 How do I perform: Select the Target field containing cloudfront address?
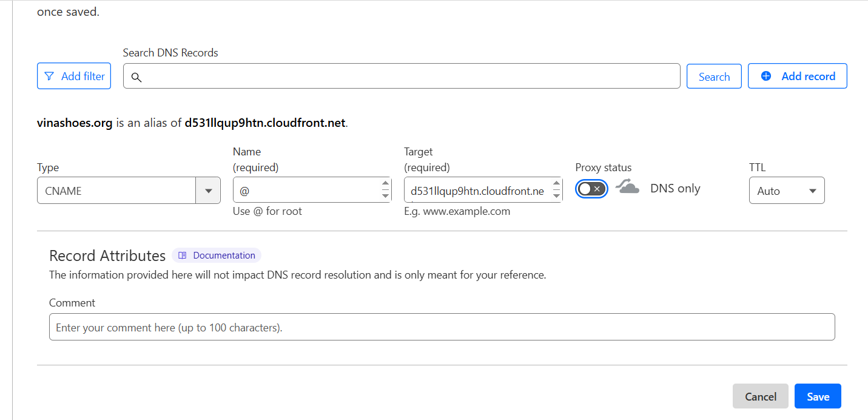coord(479,190)
